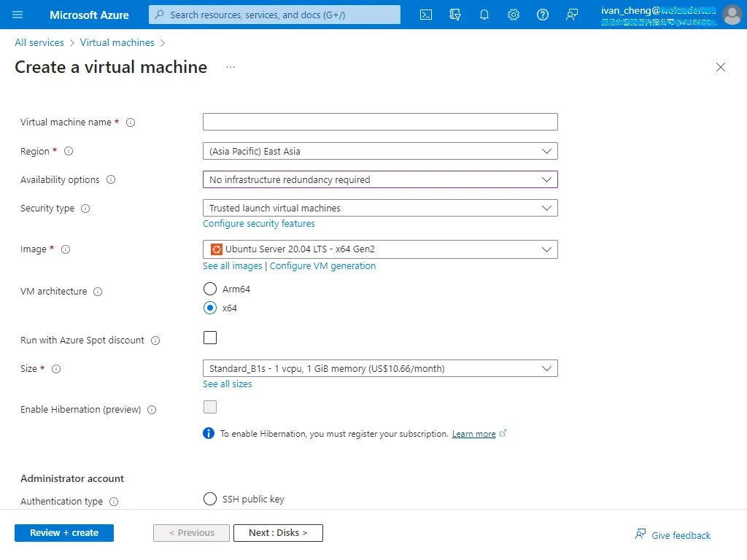Click the blue info icon in Hibernation notice
The image size is (747, 560).
tap(209, 433)
